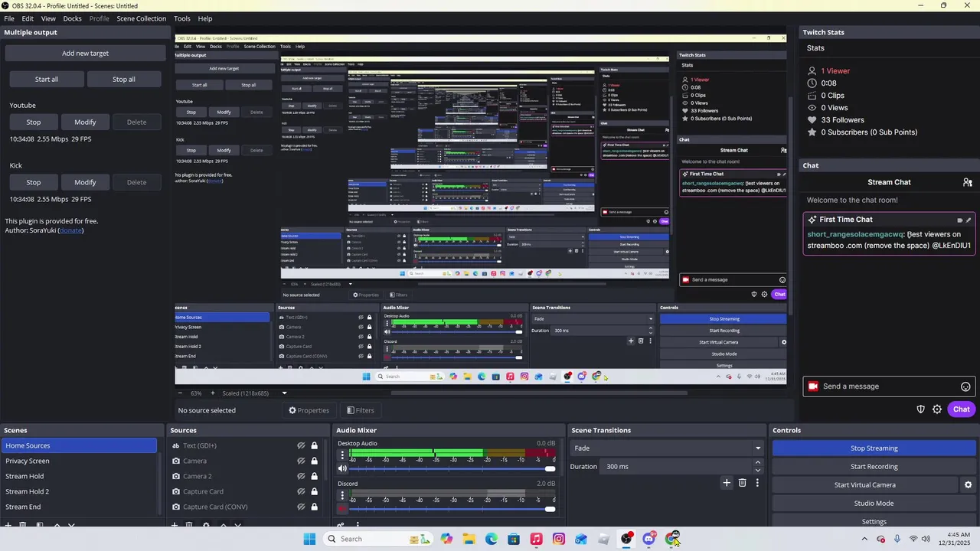
Task: Stop the Youtube output
Action: 34,122
